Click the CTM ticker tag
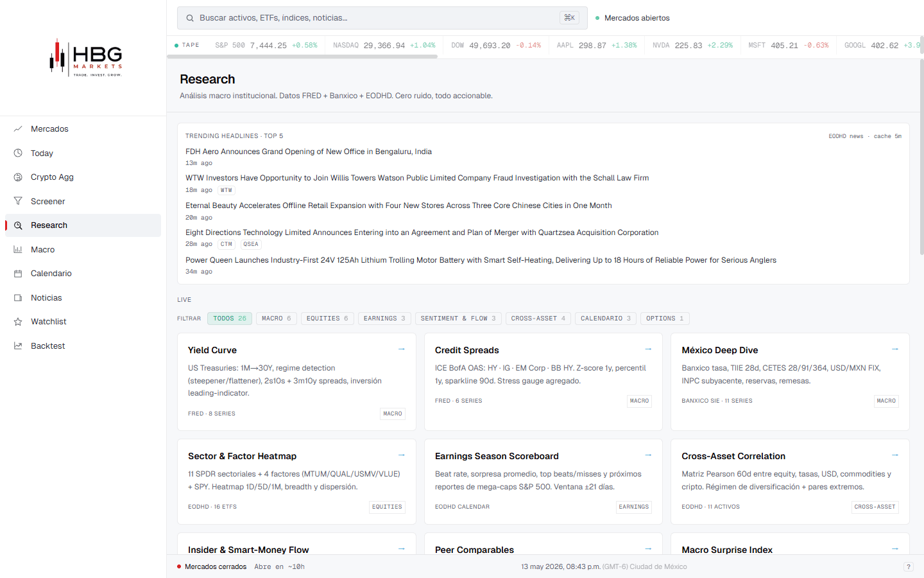Viewport: 924px width, 578px height. click(227, 244)
